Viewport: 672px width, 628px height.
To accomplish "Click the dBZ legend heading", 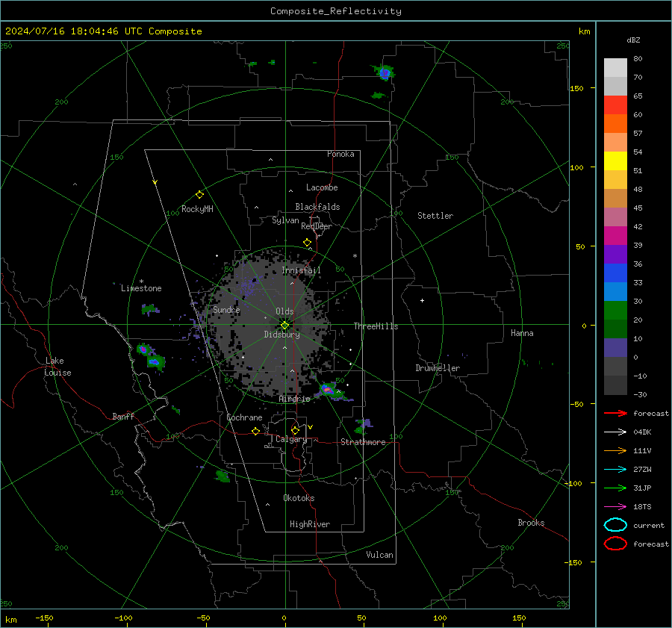I will coord(633,40).
